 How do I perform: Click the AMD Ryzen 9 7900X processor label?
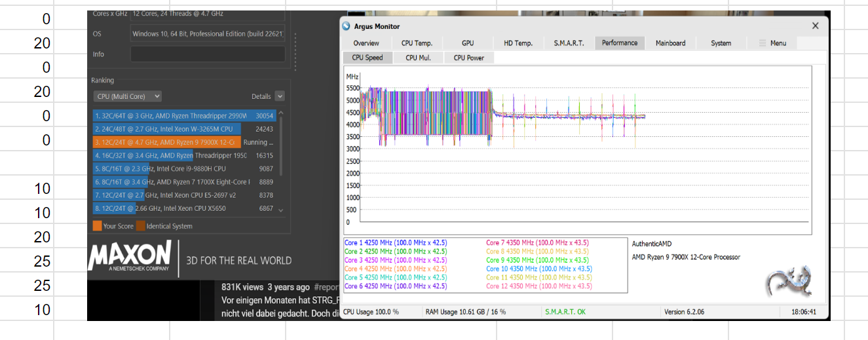pyautogui.click(x=686, y=257)
